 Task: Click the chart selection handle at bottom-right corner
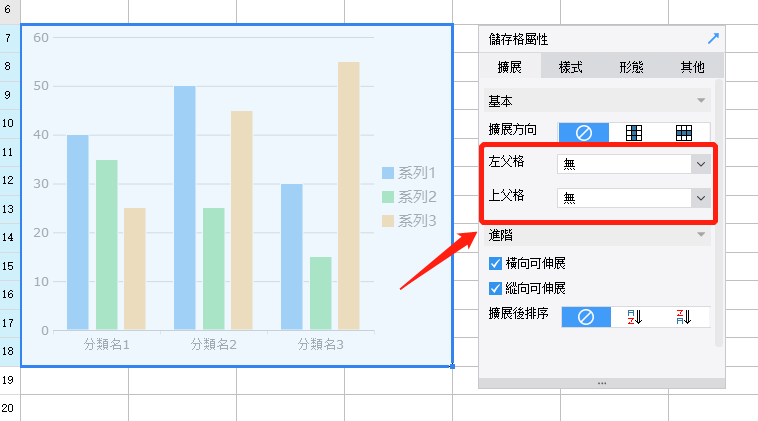click(452, 366)
